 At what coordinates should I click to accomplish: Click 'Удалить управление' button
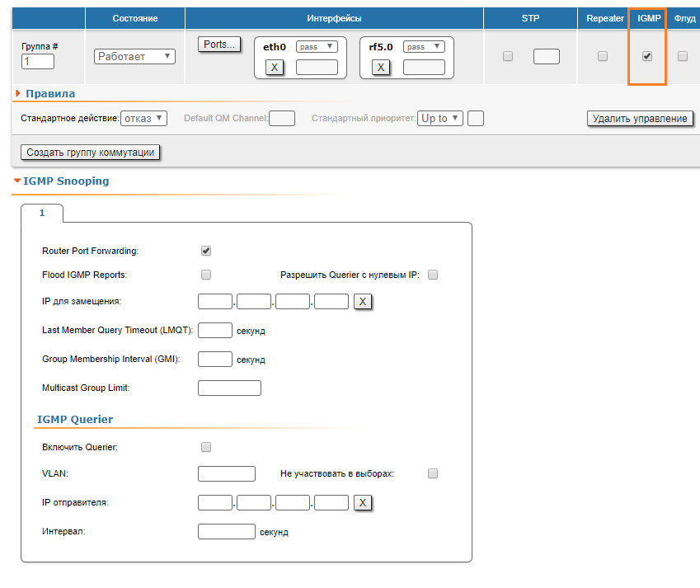point(640,119)
